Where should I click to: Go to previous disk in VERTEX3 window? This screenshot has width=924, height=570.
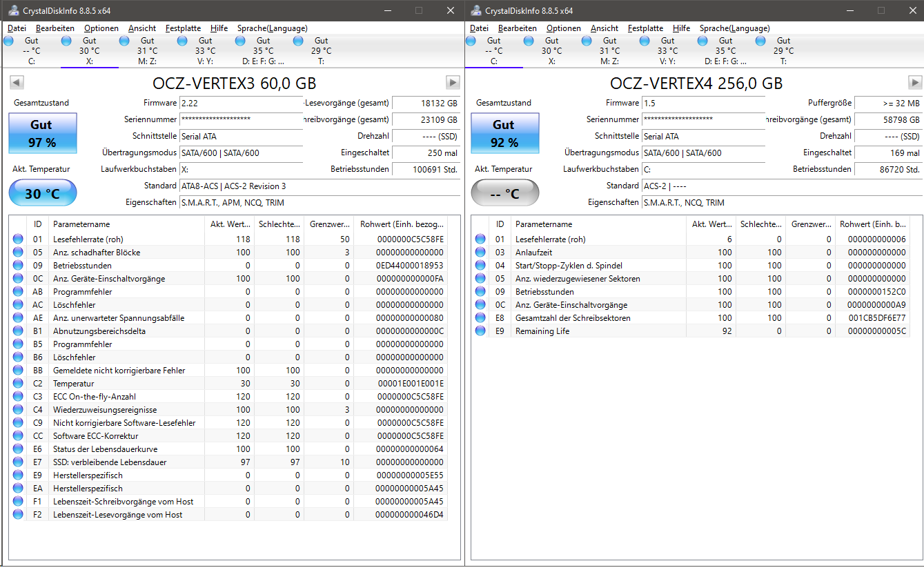(x=17, y=83)
